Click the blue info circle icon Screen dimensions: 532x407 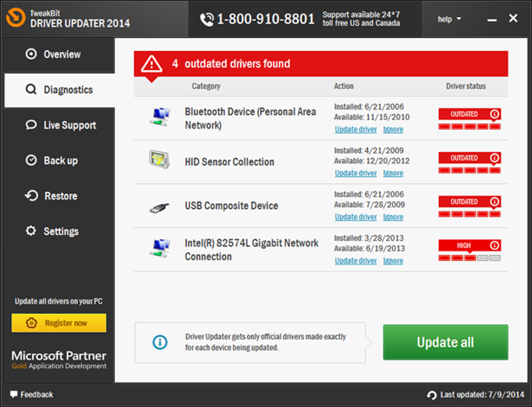[x=160, y=342]
